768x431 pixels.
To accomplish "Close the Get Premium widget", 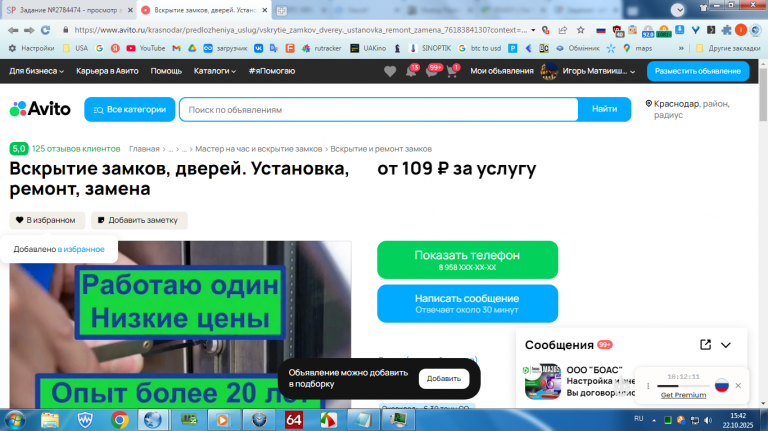I will tap(738, 385).
